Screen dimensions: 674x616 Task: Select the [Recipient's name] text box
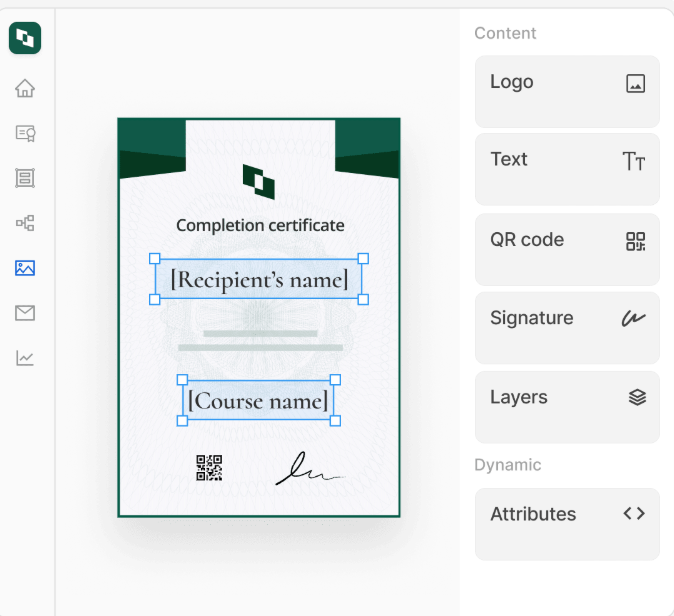point(259,279)
